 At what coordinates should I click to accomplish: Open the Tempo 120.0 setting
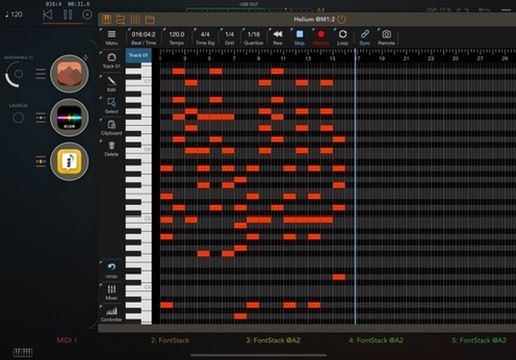176,37
